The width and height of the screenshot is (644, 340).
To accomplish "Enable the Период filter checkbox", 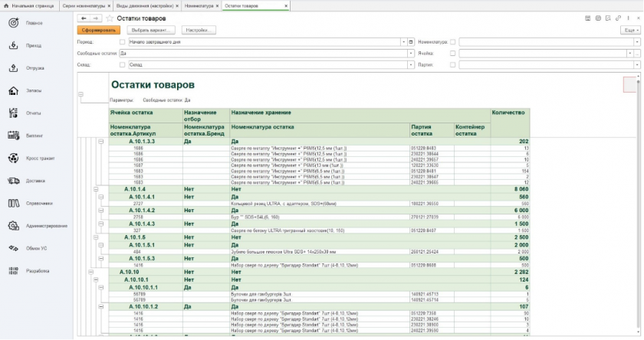I will tap(123, 42).
